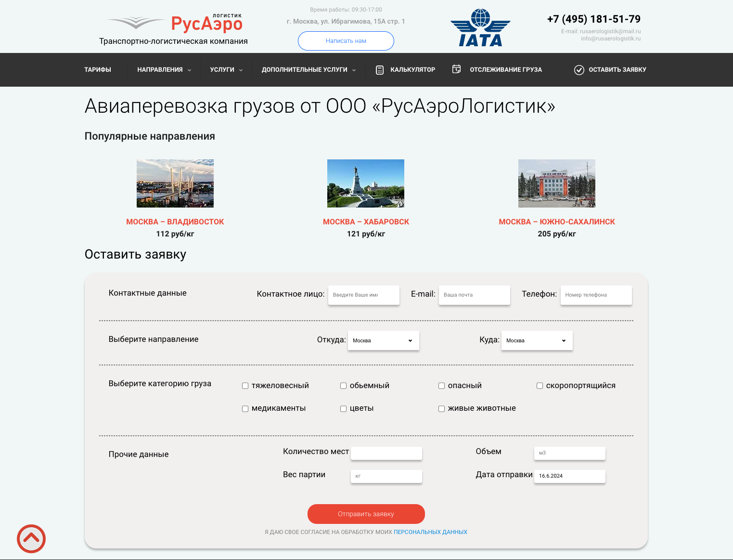This screenshot has width=733, height=560.
Task: Tick the живые животные checkbox
Action: [x=441, y=409]
